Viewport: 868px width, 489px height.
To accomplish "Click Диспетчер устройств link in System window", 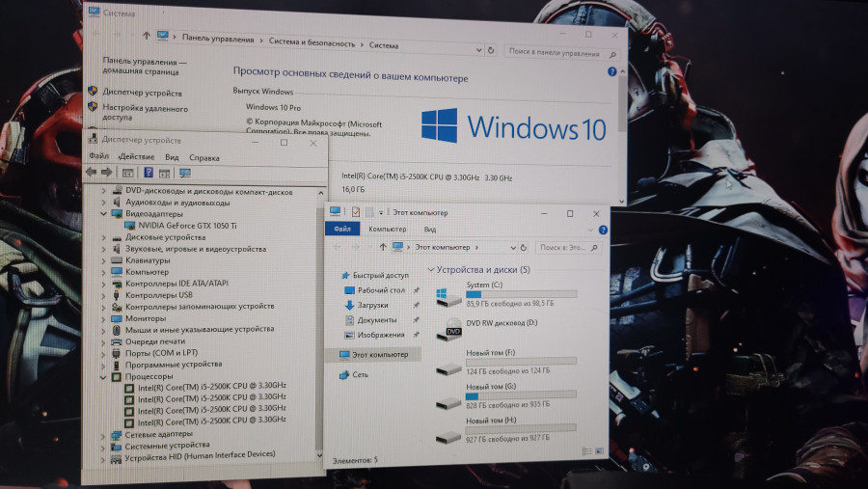I will (142, 93).
